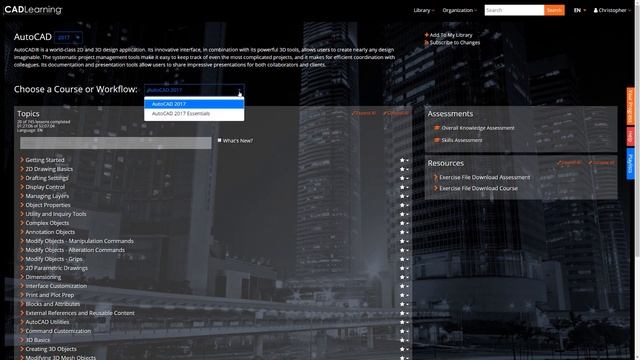Click the Add To My Library link
640x360 pixels.
click(451, 35)
